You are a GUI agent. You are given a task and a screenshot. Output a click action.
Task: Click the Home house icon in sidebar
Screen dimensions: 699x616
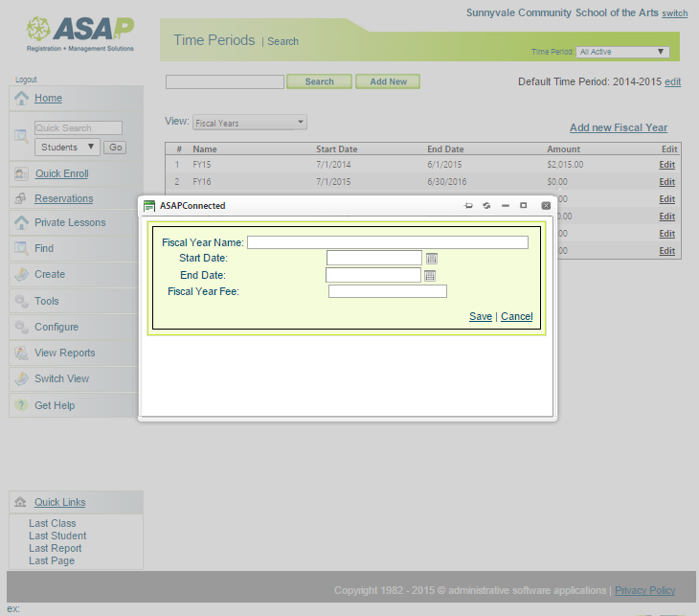[x=21, y=98]
